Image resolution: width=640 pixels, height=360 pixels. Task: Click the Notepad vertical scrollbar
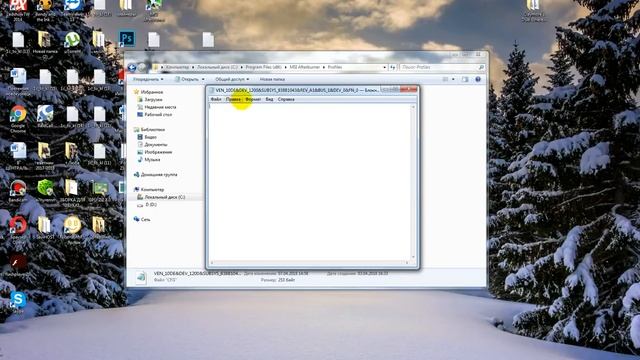coord(413,182)
